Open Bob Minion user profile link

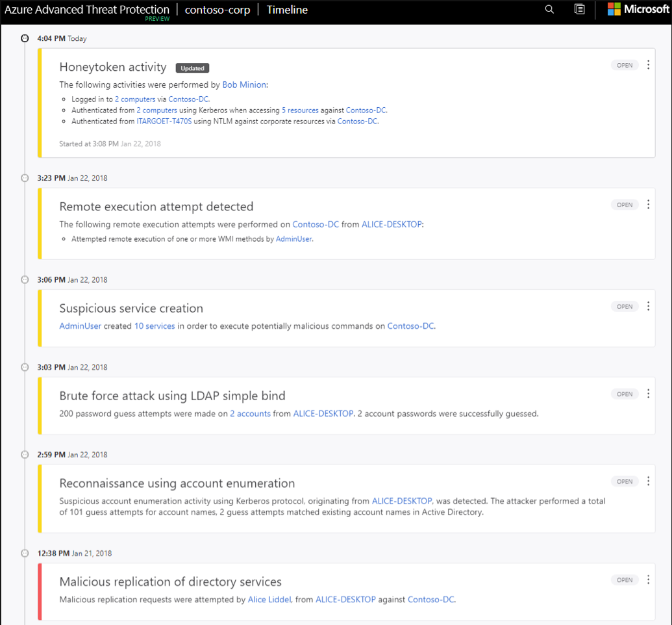point(244,84)
